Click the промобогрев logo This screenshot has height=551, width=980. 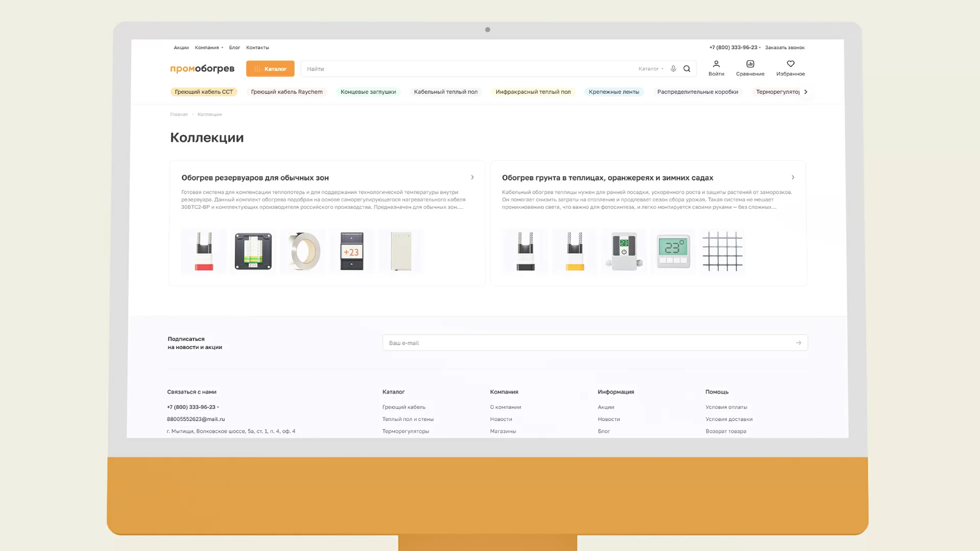[x=202, y=69]
